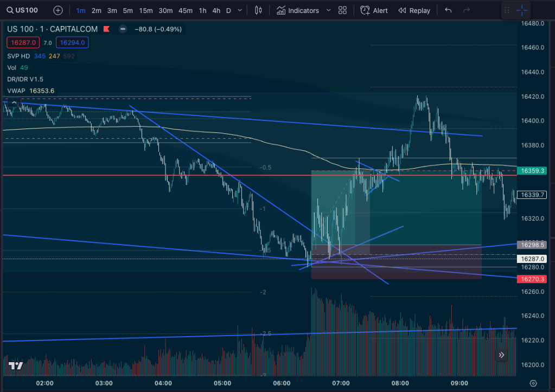Image resolution: width=555 pixels, height=392 pixels.
Task: Click the redo arrow
Action: coord(467,10)
